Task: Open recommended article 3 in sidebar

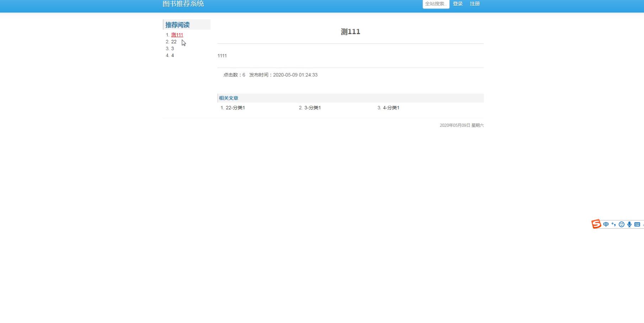Action: [172, 48]
